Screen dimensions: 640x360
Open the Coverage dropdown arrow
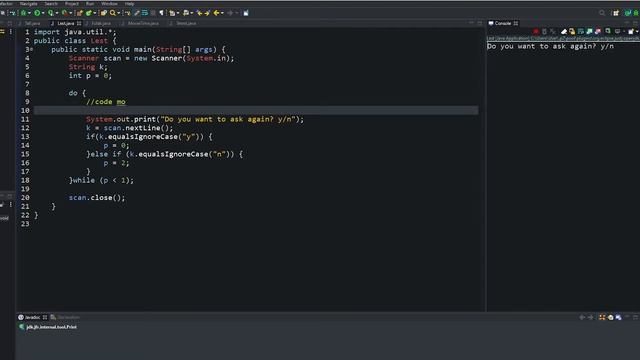pos(57,13)
